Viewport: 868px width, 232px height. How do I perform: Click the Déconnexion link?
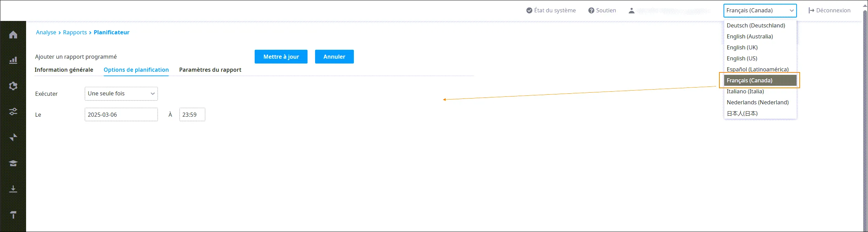pyautogui.click(x=833, y=11)
